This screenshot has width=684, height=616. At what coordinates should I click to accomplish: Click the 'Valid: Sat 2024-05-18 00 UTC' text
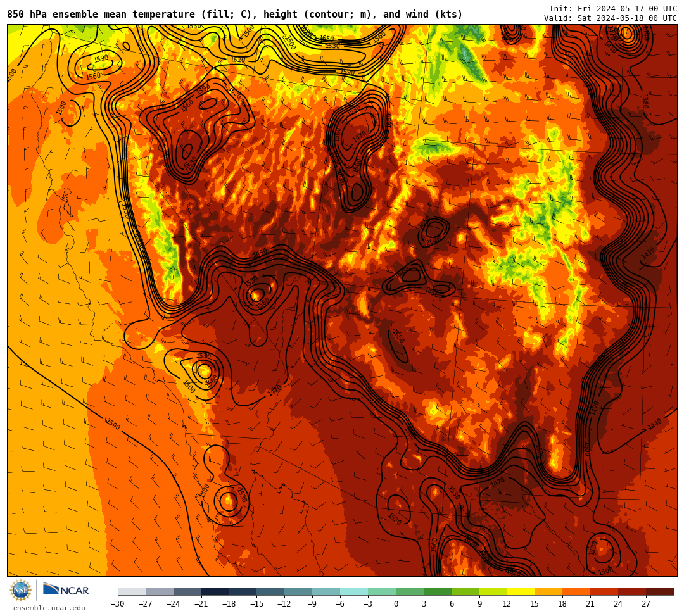(x=611, y=18)
